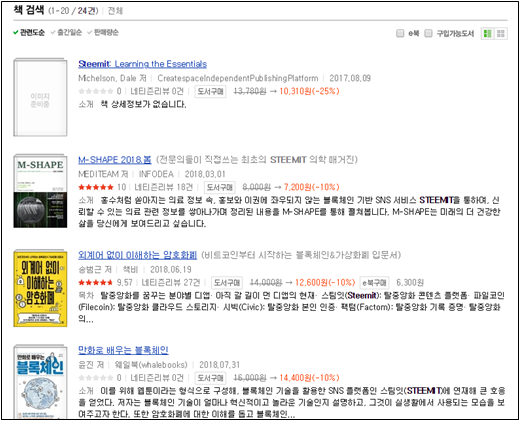Open 네티즌리뷰 27건 reviews
Screen dimensions: 519x424
[x=171, y=283]
